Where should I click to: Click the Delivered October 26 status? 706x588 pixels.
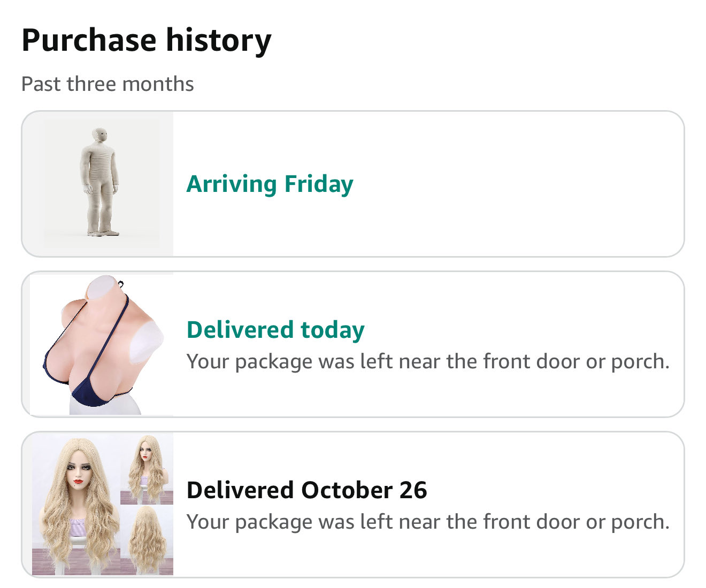pos(306,490)
